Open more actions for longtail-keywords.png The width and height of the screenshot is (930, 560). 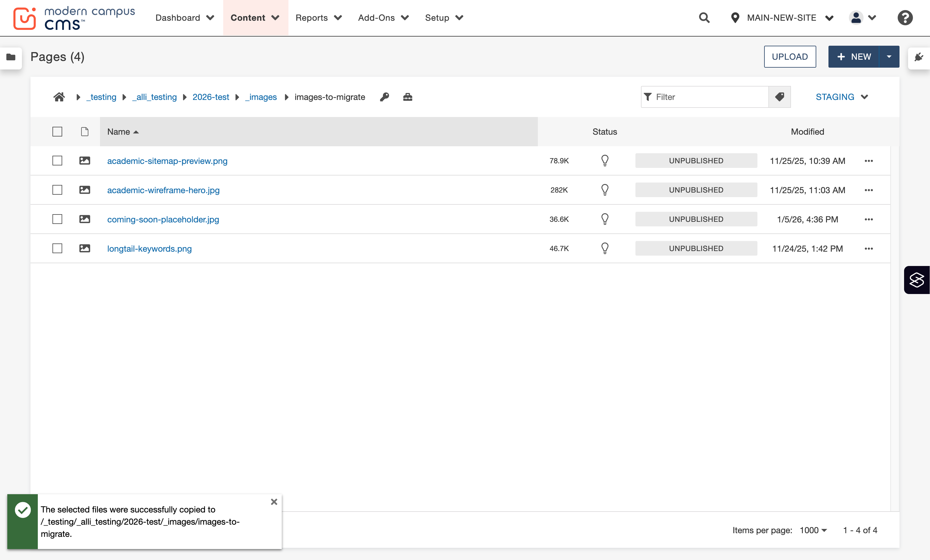click(x=868, y=249)
